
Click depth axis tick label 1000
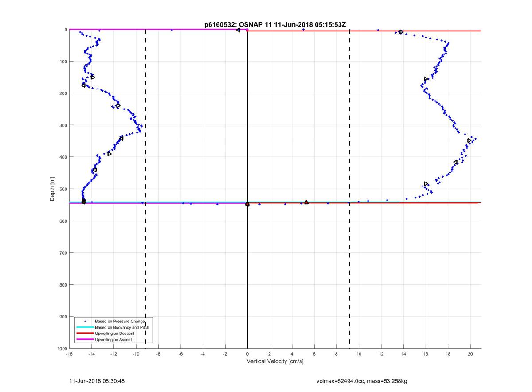(x=63, y=349)
